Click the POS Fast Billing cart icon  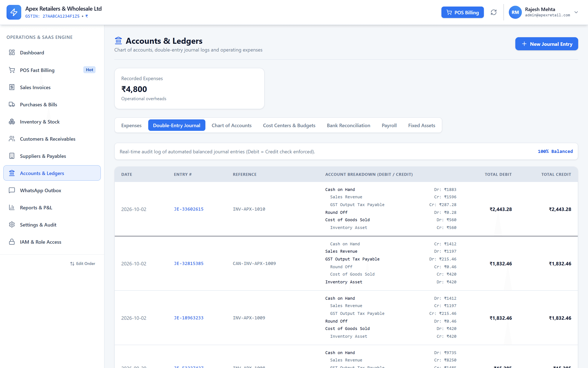point(12,70)
